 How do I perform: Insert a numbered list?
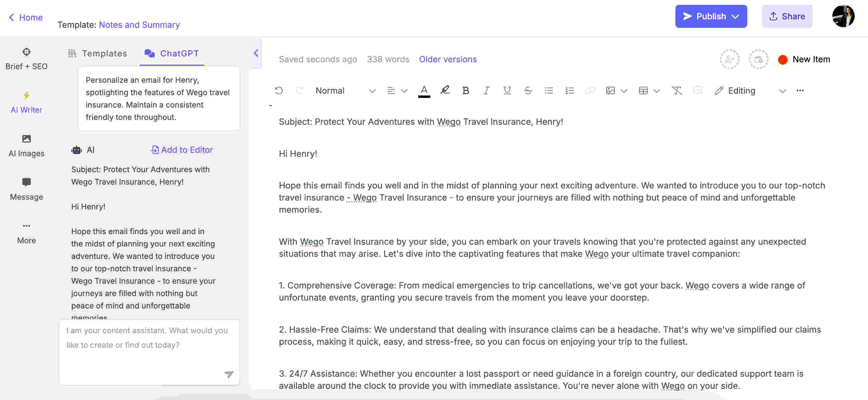570,90
